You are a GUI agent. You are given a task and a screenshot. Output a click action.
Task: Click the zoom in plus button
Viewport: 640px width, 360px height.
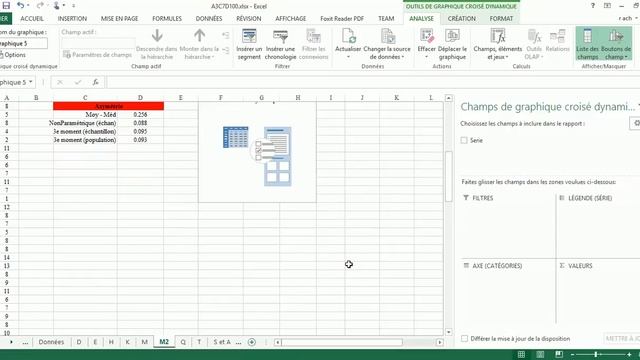629,354
